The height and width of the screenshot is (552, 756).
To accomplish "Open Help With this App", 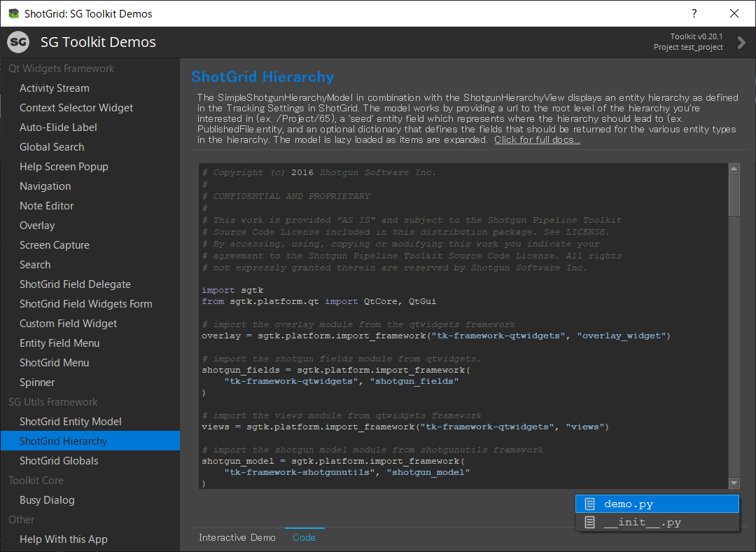I will tap(64, 539).
